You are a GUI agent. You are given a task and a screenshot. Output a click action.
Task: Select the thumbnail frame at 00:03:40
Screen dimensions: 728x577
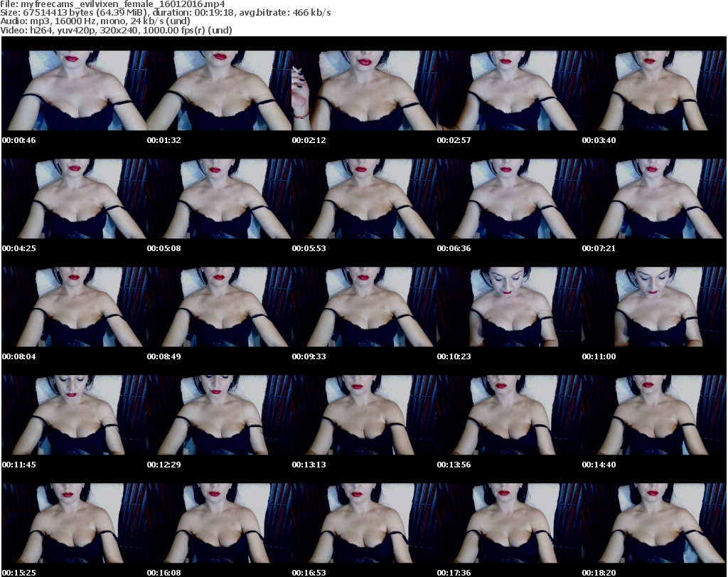coord(654,90)
